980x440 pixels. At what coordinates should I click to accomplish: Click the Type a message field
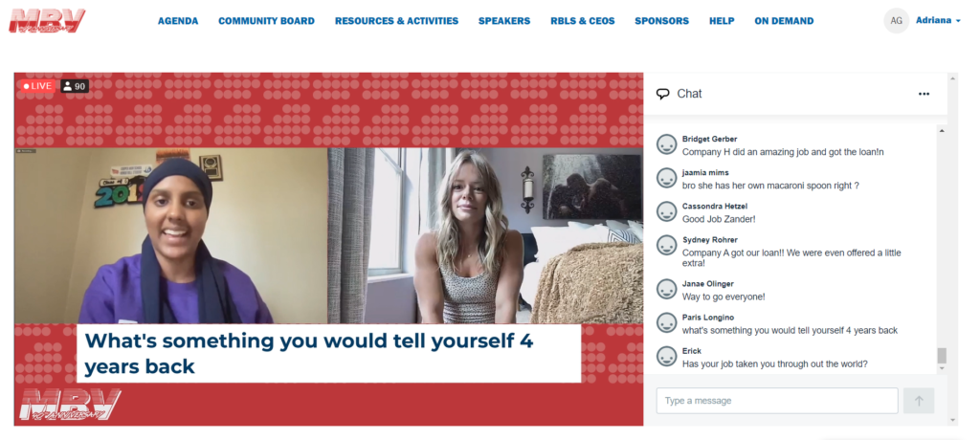click(x=777, y=401)
